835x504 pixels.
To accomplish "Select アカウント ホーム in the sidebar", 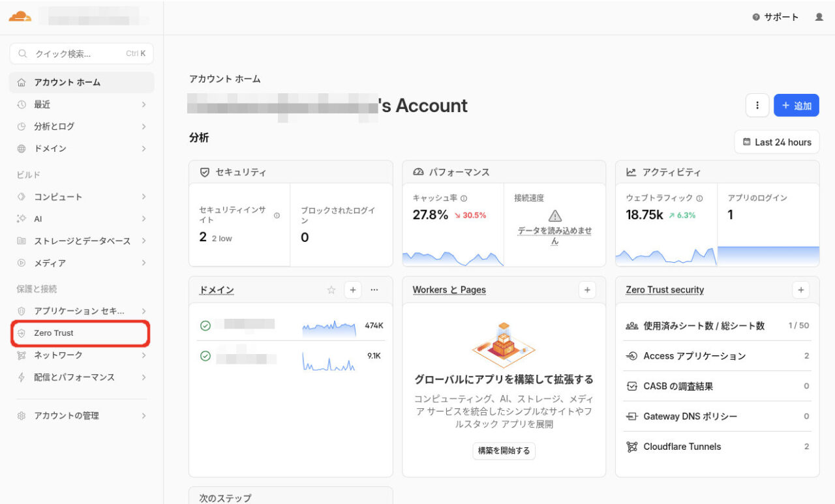I will click(82, 82).
